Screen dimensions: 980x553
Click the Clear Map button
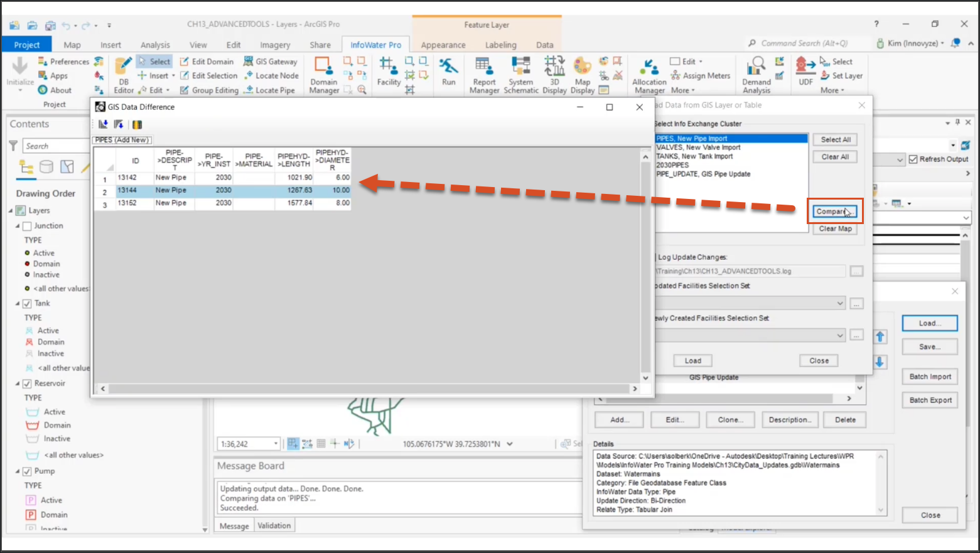[x=836, y=228]
